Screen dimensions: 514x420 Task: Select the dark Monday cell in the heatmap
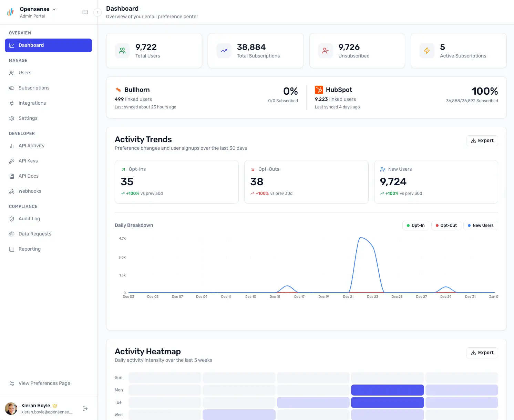pyautogui.click(x=387, y=390)
